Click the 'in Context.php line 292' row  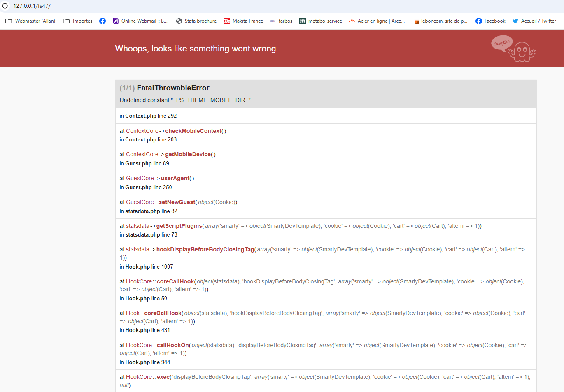click(x=326, y=116)
